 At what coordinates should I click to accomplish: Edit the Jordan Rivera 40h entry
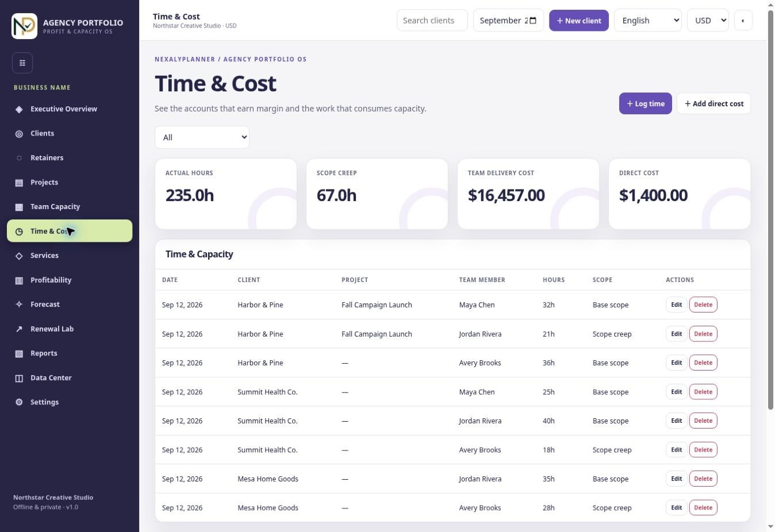(x=676, y=421)
